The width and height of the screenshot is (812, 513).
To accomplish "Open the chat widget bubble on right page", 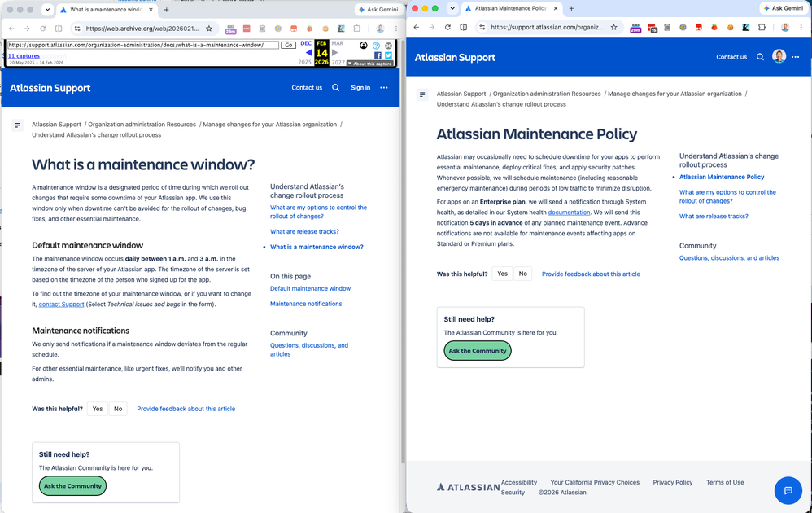I will click(x=788, y=490).
